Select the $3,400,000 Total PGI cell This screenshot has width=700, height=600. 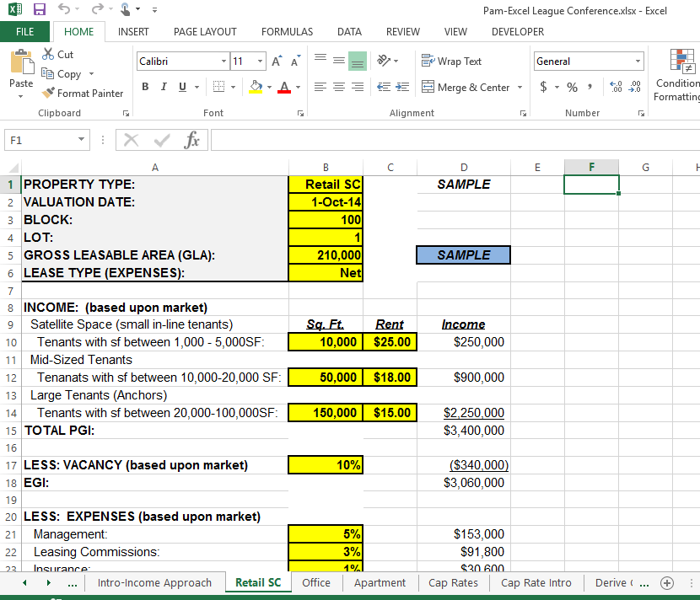click(464, 430)
